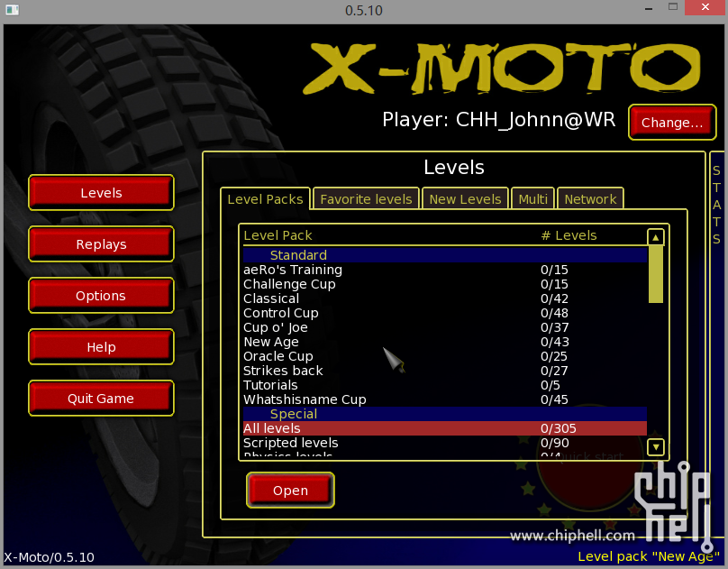This screenshot has width=728, height=569.
Task: Click the # Levels column header
Action: click(x=569, y=235)
